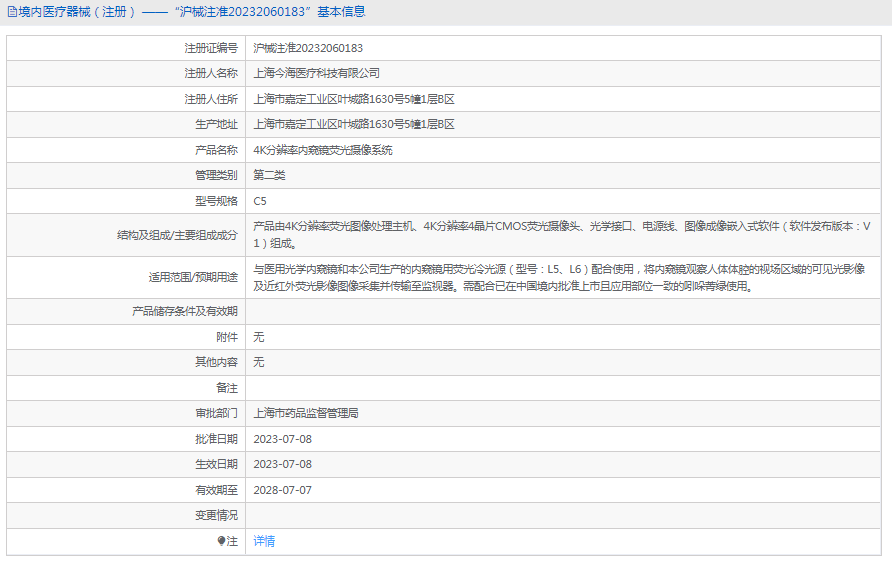Viewport: 892px width, 564px height.
Task: Click the document icon beside the 境内医疗器械 title
Action: coord(12,12)
